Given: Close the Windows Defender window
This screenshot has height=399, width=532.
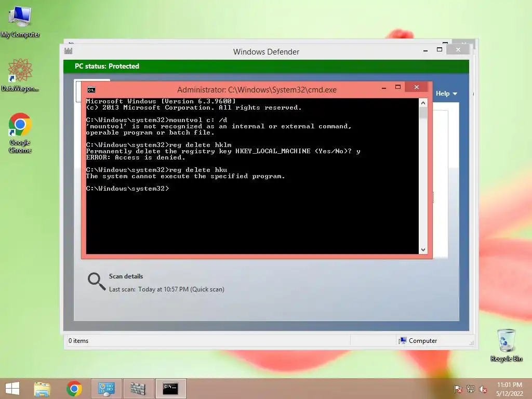Looking at the screenshot, I should click(458, 49).
